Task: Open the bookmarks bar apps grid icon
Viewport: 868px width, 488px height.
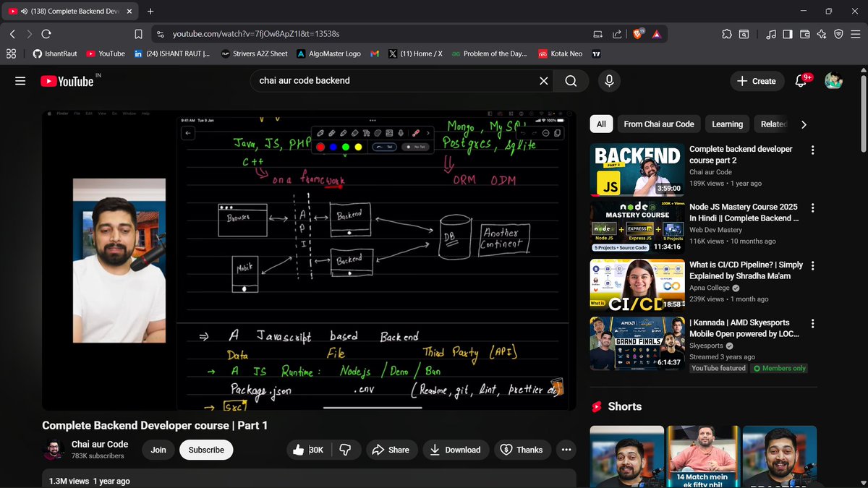Action: pyautogui.click(x=11, y=53)
